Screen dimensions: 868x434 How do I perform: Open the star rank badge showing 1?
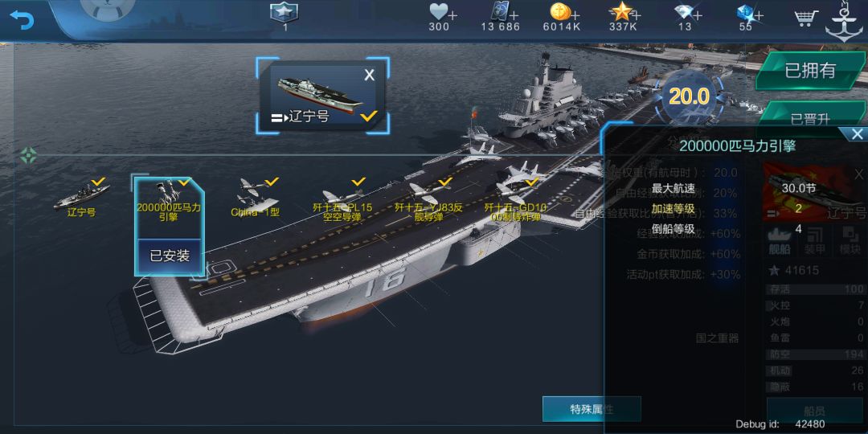[284, 12]
